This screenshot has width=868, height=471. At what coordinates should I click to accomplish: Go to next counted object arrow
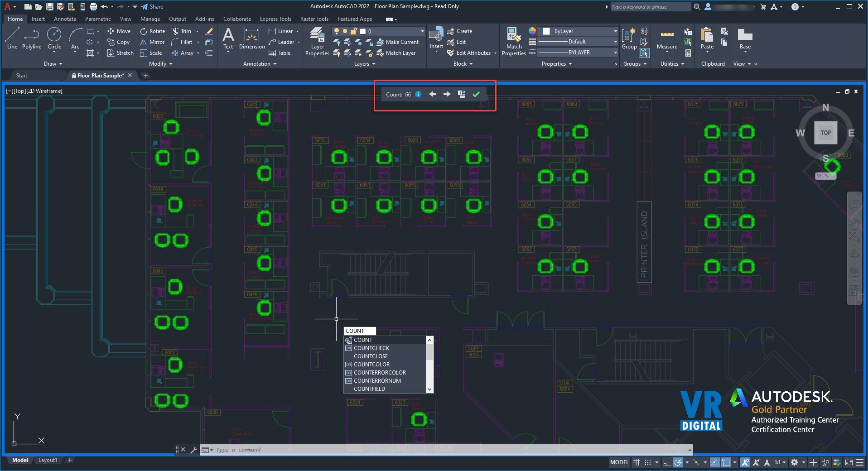[x=447, y=94]
